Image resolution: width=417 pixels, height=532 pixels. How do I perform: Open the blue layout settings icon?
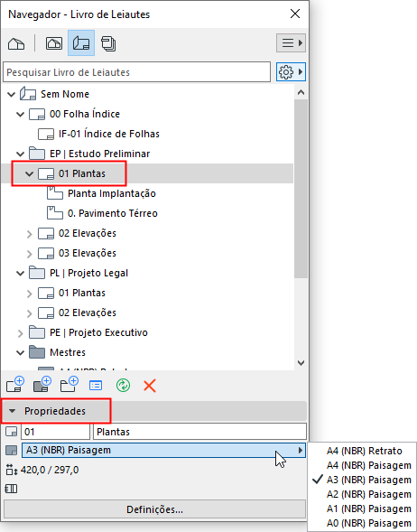[96, 386]
